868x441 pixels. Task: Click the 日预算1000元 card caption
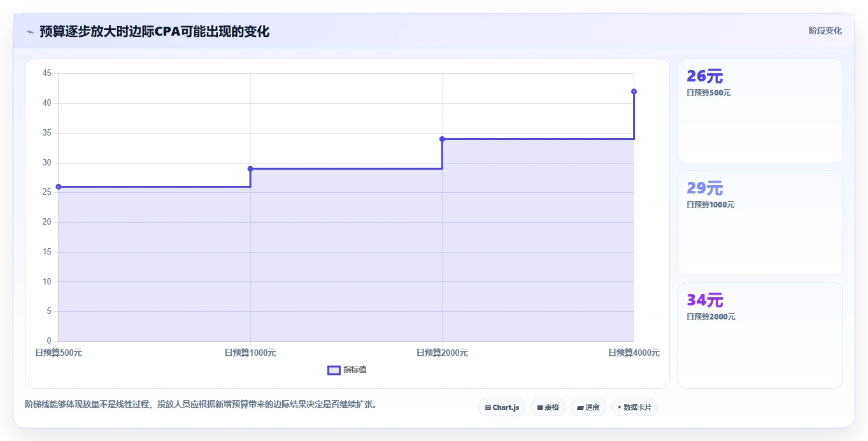coord(711,205)
